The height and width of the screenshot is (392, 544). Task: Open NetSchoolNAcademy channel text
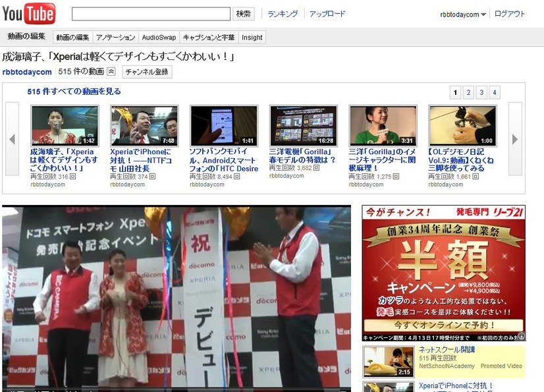tap(447, 366)
